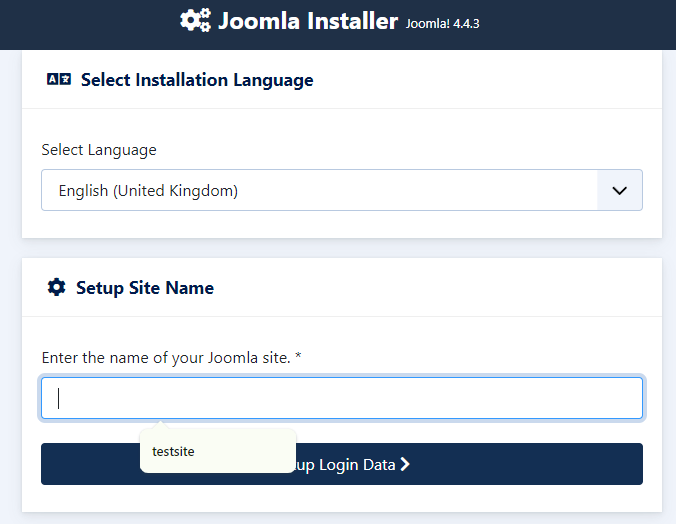Click the "Joomla Installer" title text
Screen dimensions: 676x524
307,21
